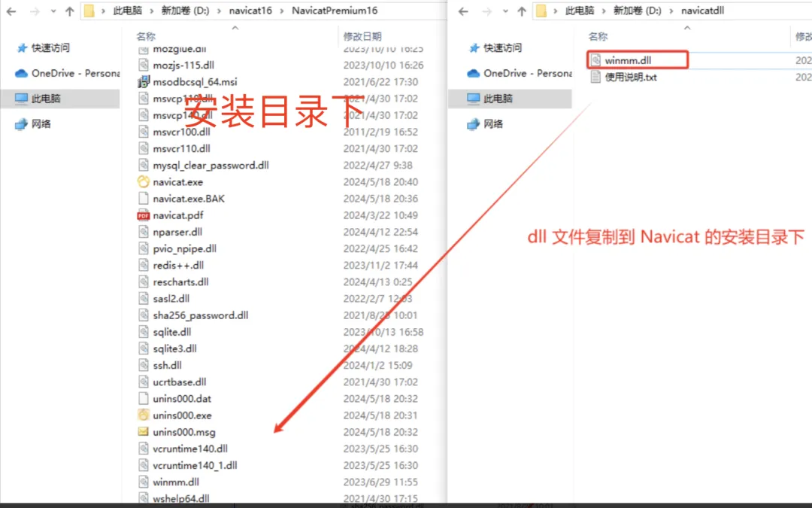Open recent locations dropdown in left window
Image resolution: width=812 pixels, height=508 pixels.
(x=53, y=11)
